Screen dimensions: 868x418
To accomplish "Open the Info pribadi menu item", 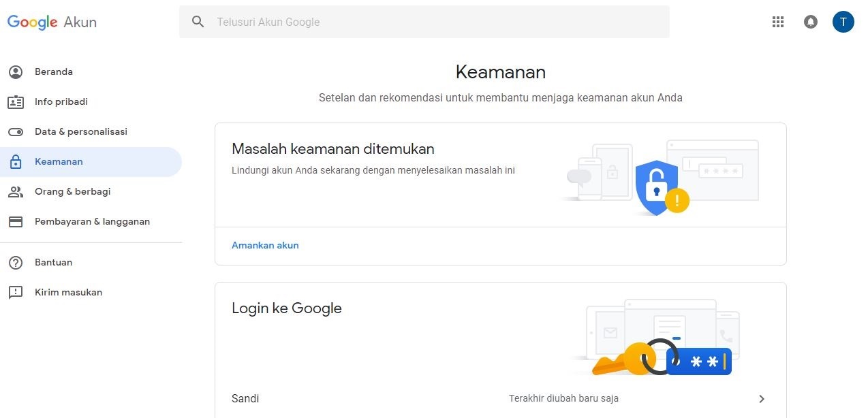I will [x=61, y=102].
